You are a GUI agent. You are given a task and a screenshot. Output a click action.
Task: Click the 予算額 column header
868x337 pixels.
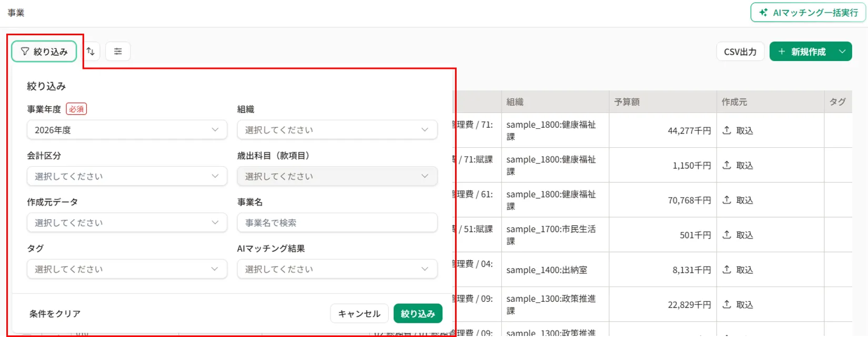663,102
